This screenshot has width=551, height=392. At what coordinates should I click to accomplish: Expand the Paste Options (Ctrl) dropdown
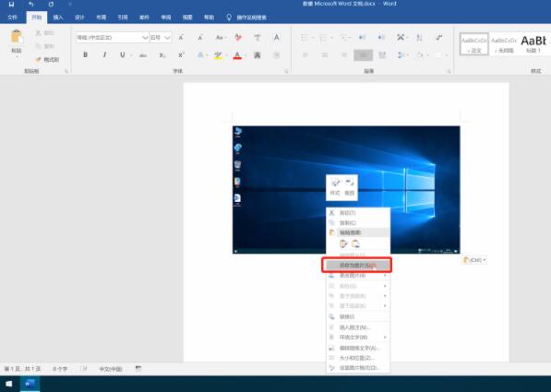tap(474, 260)
